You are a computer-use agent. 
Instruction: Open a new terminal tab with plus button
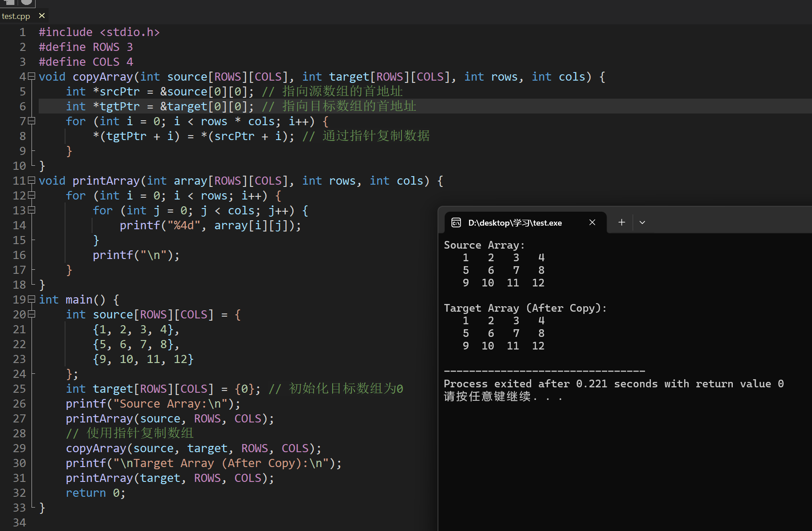point(622,222)
